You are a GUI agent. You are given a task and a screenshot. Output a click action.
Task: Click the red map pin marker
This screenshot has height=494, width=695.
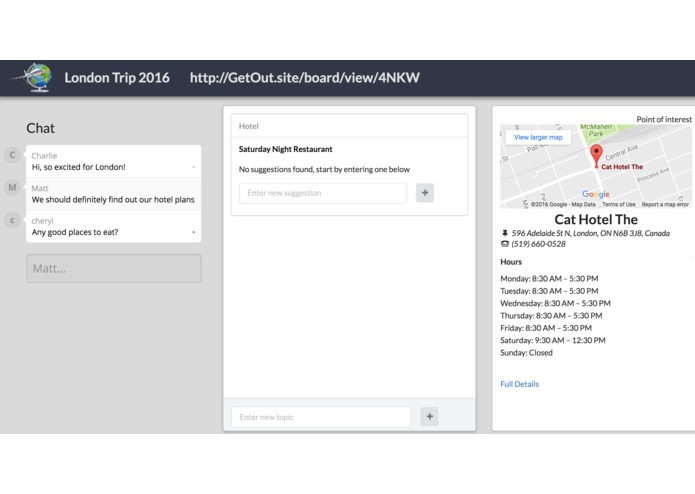pyautogui.click(x=597, y=156)
